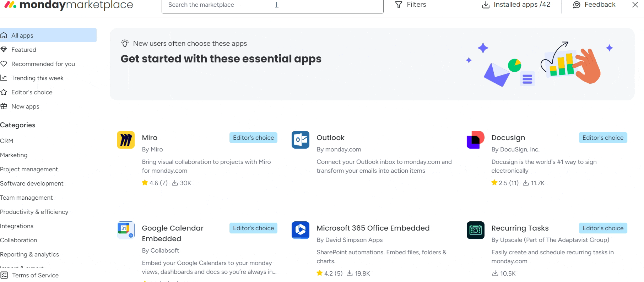The image size is (644, 282).
Task: Click the Miro app icon
Action: (126, 140)
